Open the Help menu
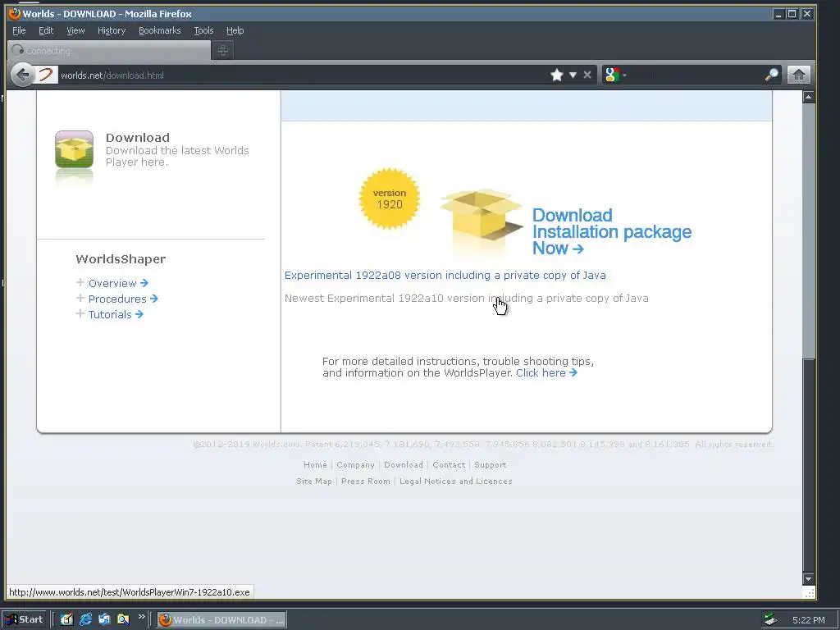840x630 pixels. [x=235, y=30]
